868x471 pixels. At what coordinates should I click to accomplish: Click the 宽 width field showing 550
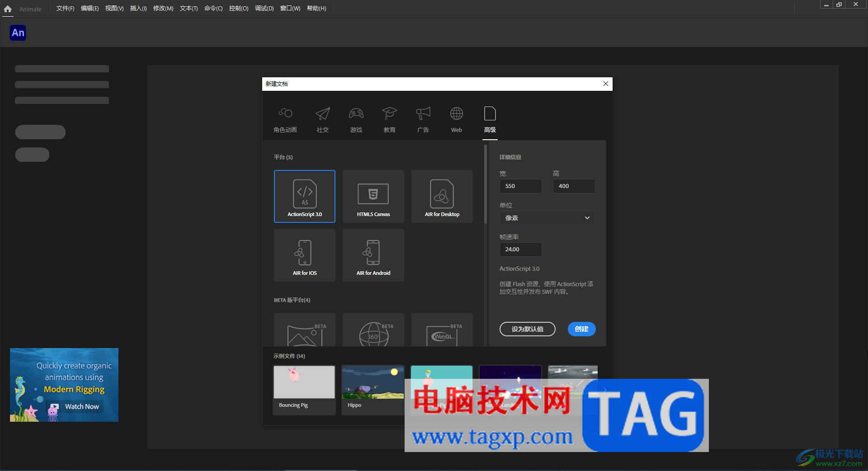click(520, 186)
